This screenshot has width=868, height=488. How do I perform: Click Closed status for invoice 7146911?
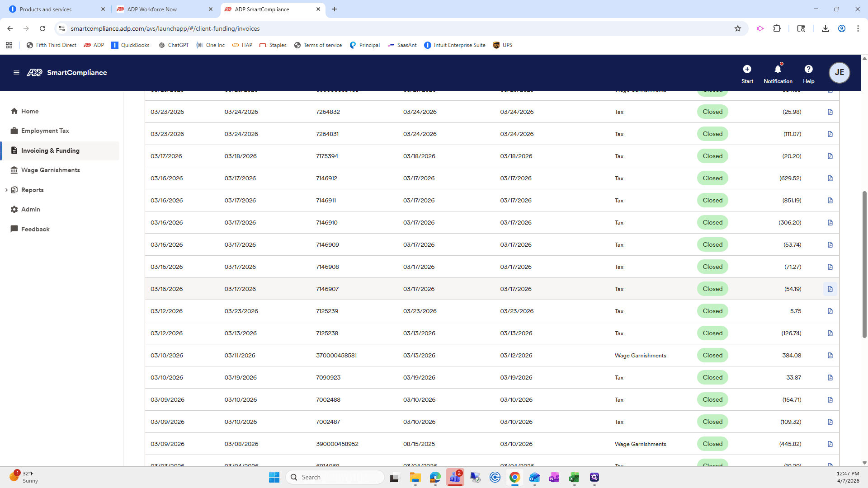point(712,201)
